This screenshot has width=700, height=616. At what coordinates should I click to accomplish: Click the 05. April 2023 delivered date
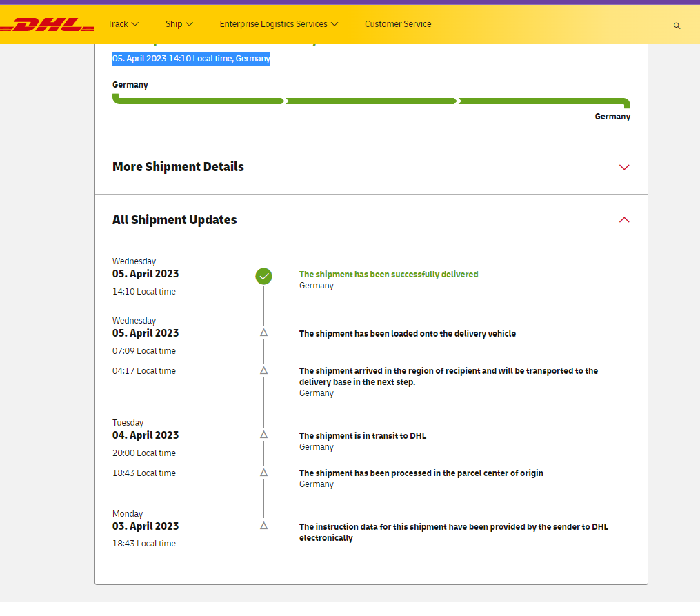click(x=146, y=274)
